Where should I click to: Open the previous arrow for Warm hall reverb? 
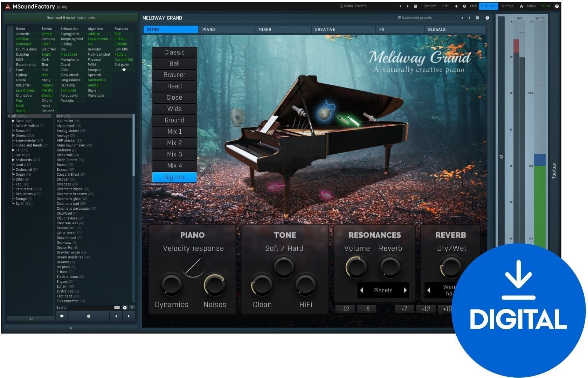point(428,290)
